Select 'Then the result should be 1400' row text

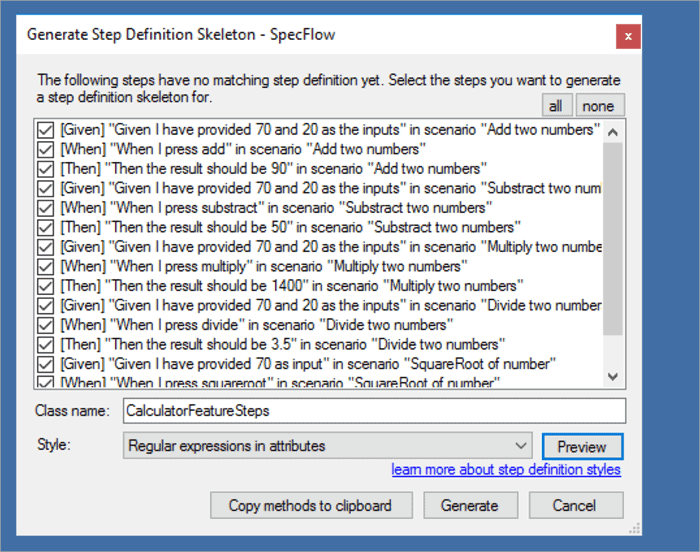292,286
